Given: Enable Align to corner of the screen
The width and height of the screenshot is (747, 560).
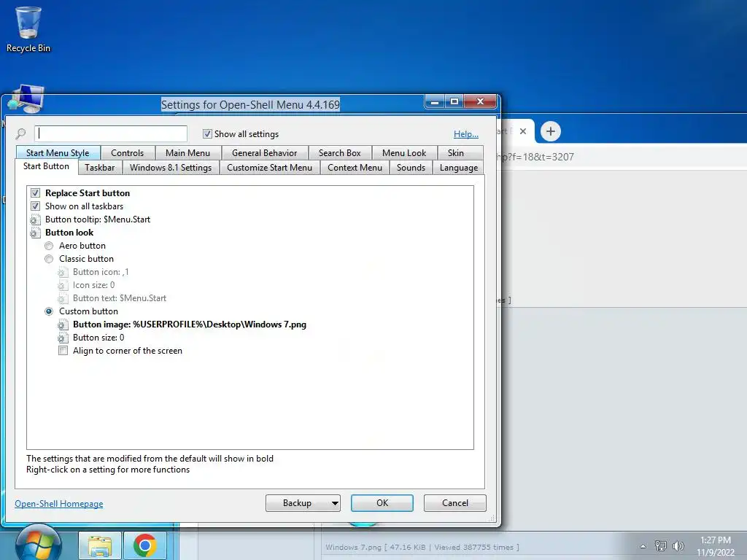Looking at the screenshot, I should click(63, 351).
